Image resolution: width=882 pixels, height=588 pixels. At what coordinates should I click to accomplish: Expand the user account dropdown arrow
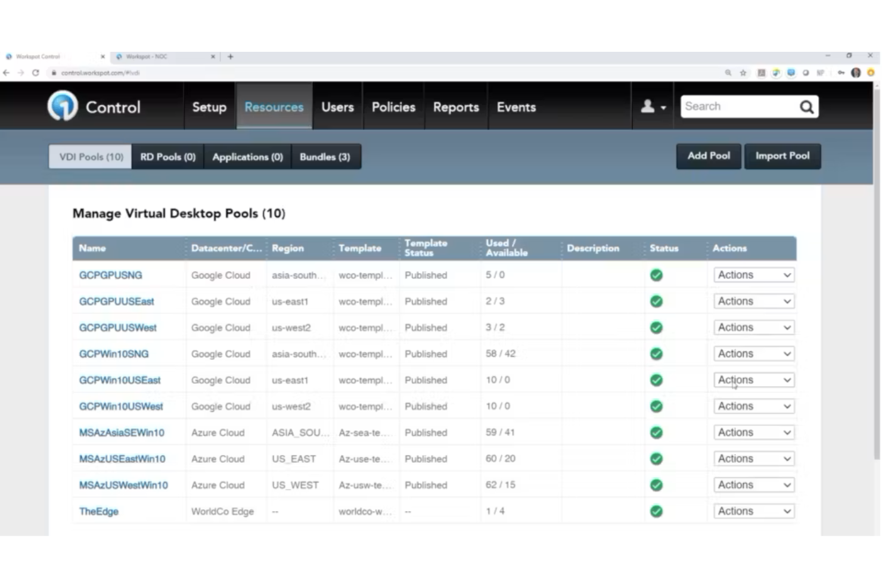(663, 108)
